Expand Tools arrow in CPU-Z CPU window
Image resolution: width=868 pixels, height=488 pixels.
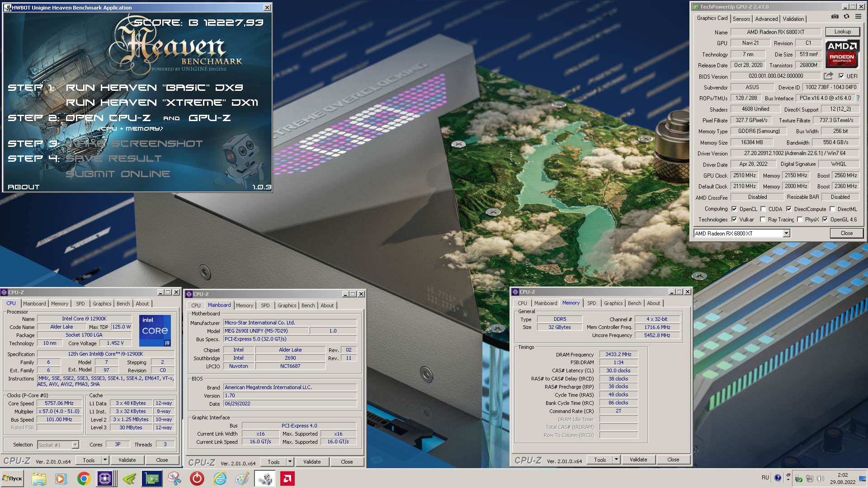pos(105,460)
